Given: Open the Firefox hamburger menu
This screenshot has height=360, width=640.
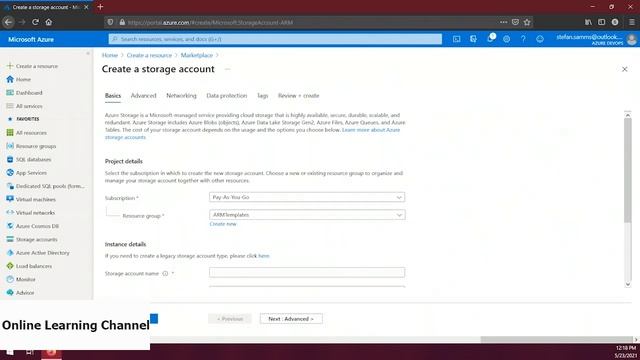Looking at the screenshot, I should [x=631, y=22].
